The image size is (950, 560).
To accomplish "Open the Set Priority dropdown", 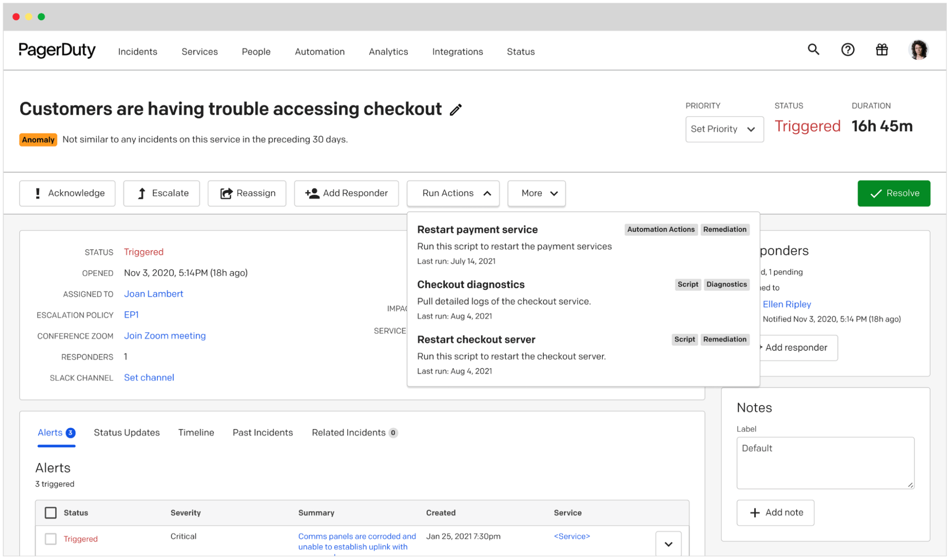I will click(724, 129).
